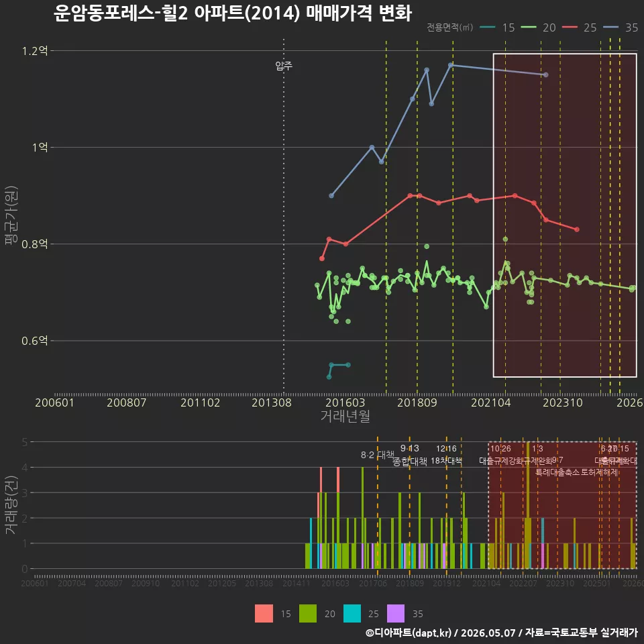The image size is (644, 644).
Task: Click the last point of the teal 15 line
Action: (348, 365)
